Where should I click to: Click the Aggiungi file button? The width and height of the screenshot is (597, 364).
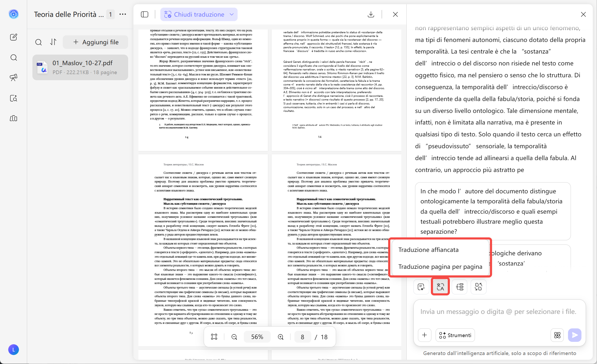coord(95,42)
